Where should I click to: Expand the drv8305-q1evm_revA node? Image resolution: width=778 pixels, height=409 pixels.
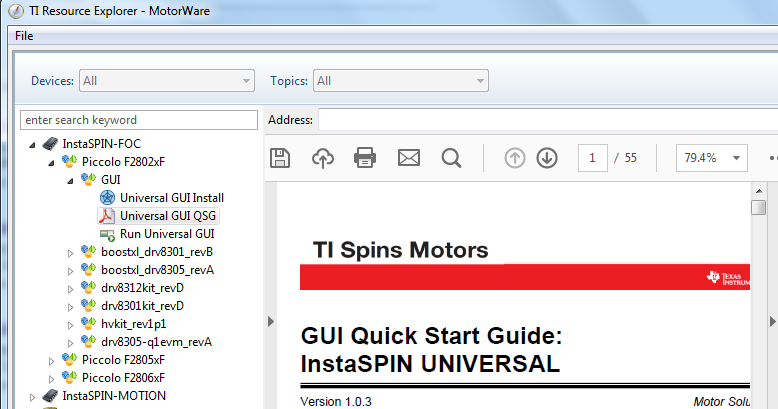pyautogui.click(x=70, y=343)
